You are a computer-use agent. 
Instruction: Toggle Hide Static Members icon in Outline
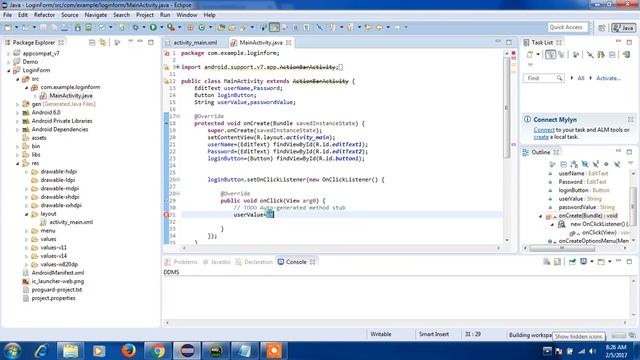point(596,164)
